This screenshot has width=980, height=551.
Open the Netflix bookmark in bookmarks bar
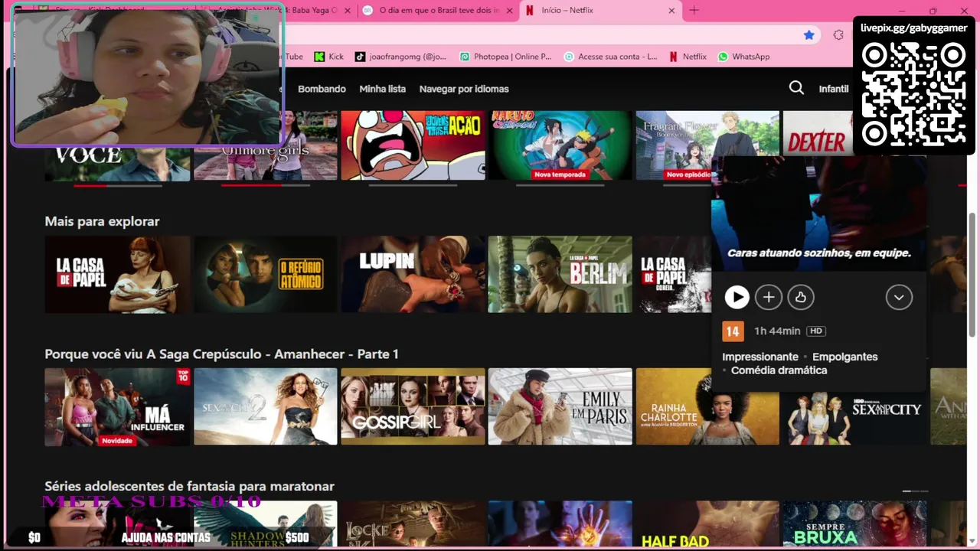688,57
